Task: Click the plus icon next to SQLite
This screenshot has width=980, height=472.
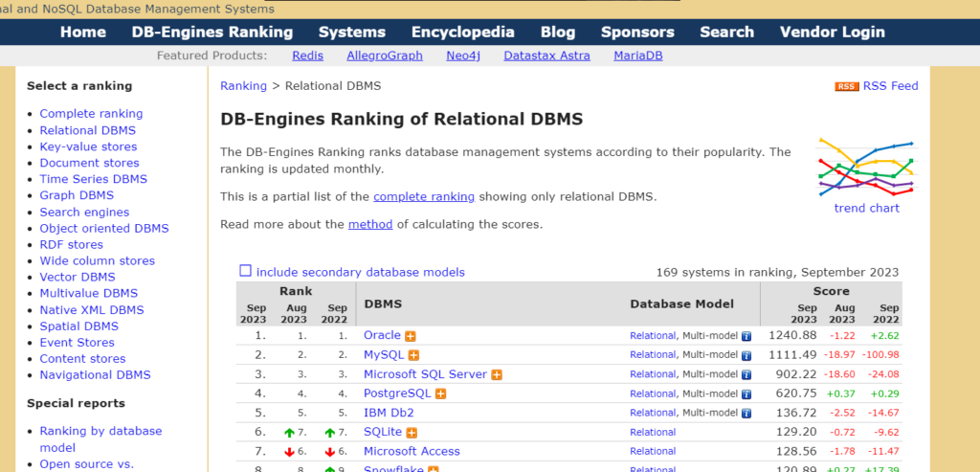Action: point(412,433)
